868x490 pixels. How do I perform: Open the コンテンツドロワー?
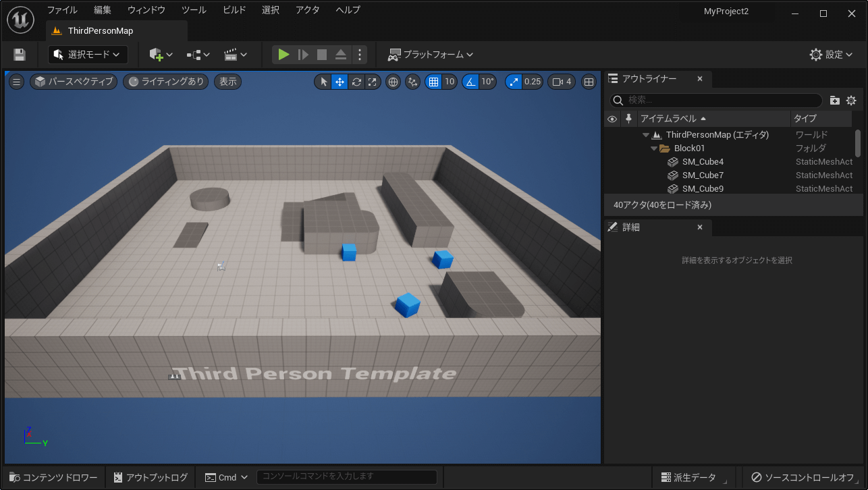(54, 477)
